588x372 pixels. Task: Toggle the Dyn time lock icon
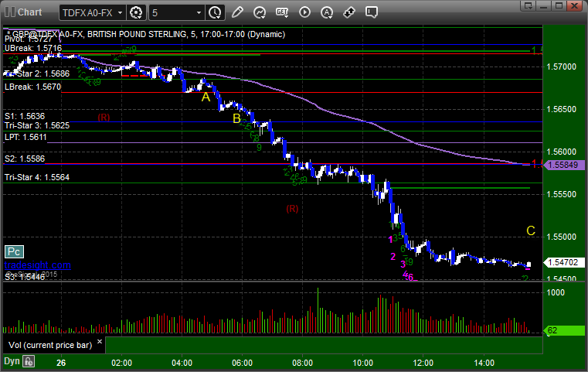29,362
